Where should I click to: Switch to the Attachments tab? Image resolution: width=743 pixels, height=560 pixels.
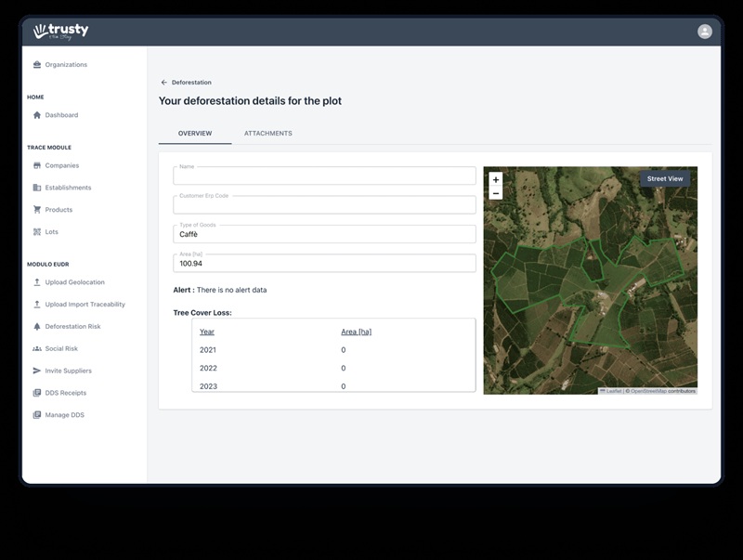point(267,134)
